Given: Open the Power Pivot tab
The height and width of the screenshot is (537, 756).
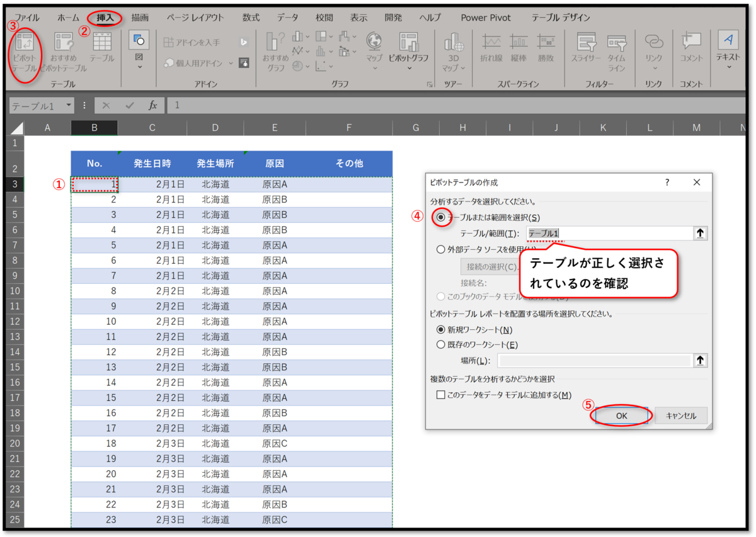Looking at the screenshot, I should tap(486, 18).
